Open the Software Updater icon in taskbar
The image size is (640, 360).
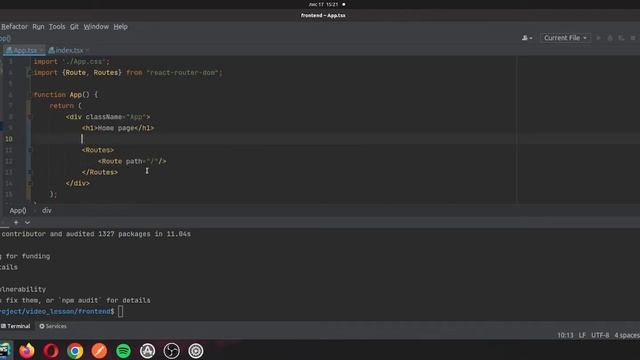pyautogui.click(x=147, y=351)
